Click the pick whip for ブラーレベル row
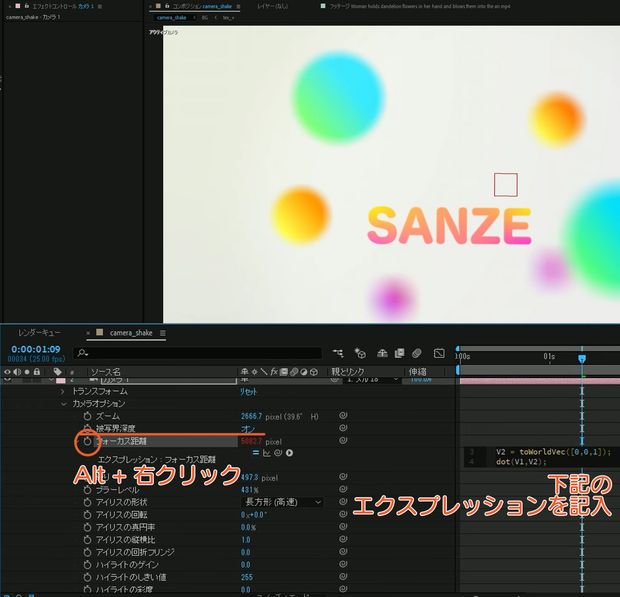The image size is (620, 597). [343, 489]
